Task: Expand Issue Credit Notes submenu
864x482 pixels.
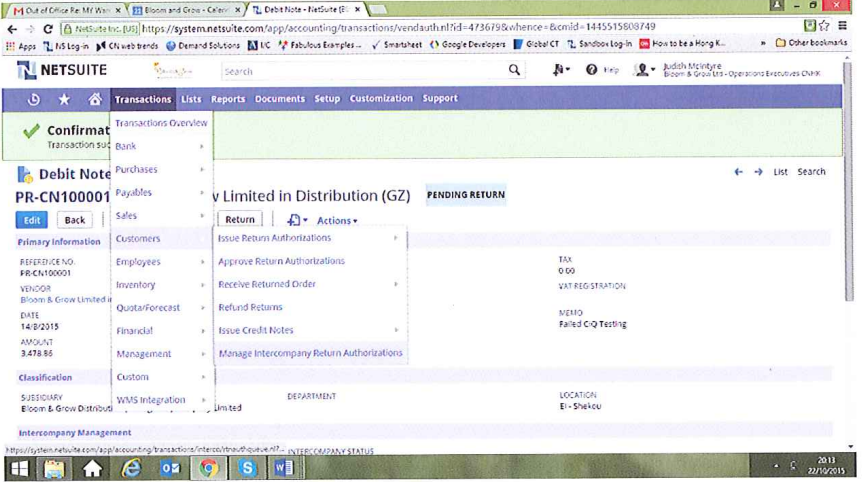Action: click(310, 330)
